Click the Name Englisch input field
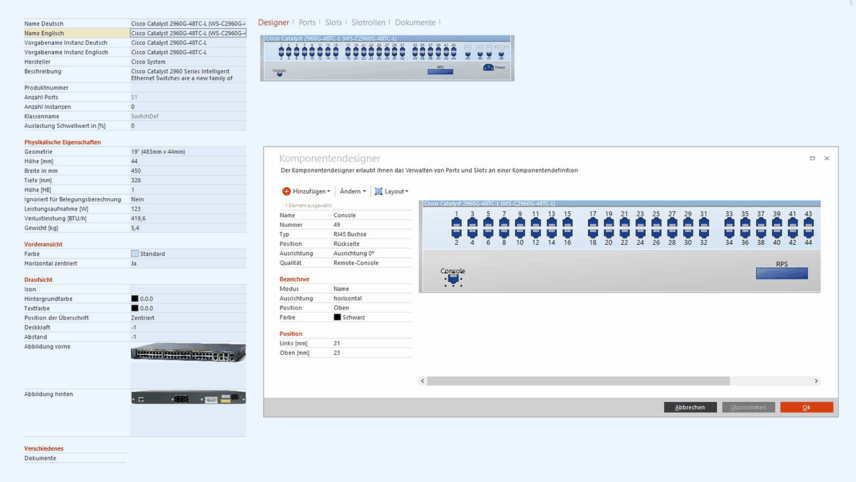 pos(187,33)
